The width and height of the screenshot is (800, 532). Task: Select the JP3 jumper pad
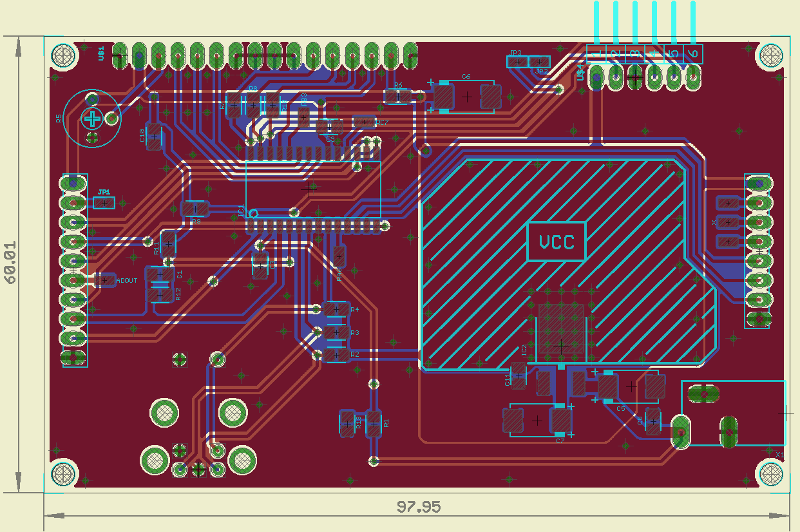516,62
